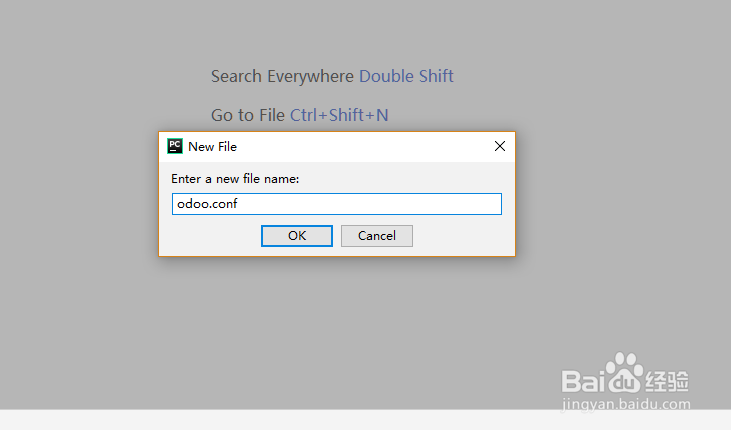Click the "Bai" letters of Baidu watermark
The image size is (731, 430).
(582, 381)
